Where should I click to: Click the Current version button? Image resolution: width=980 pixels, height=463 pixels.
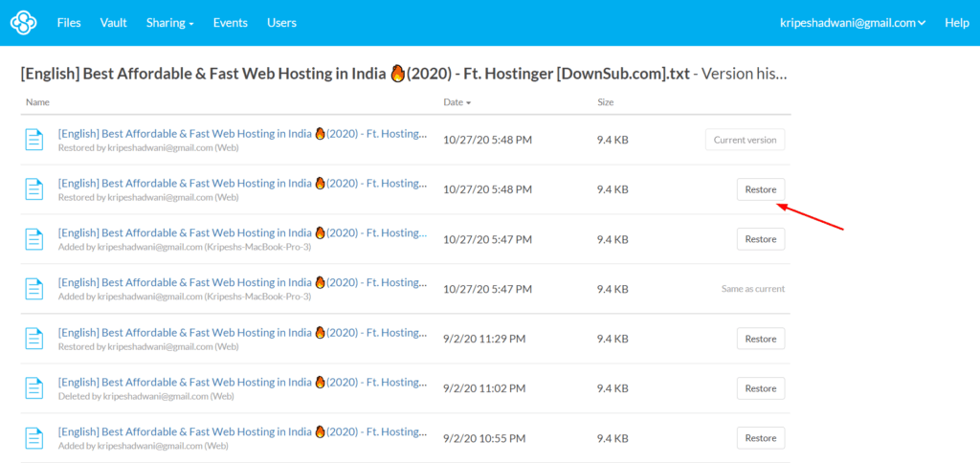tap(745, 140)
